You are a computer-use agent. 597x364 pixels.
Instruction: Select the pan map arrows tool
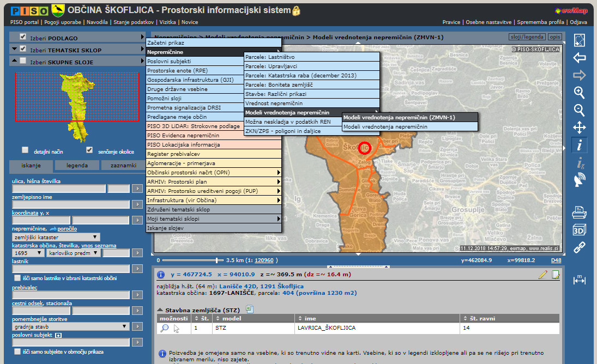(x=579, y=128)
